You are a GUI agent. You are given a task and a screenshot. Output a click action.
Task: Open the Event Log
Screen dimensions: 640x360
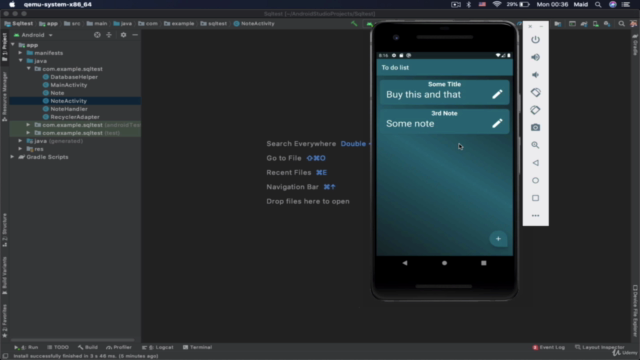click(549, 347)
